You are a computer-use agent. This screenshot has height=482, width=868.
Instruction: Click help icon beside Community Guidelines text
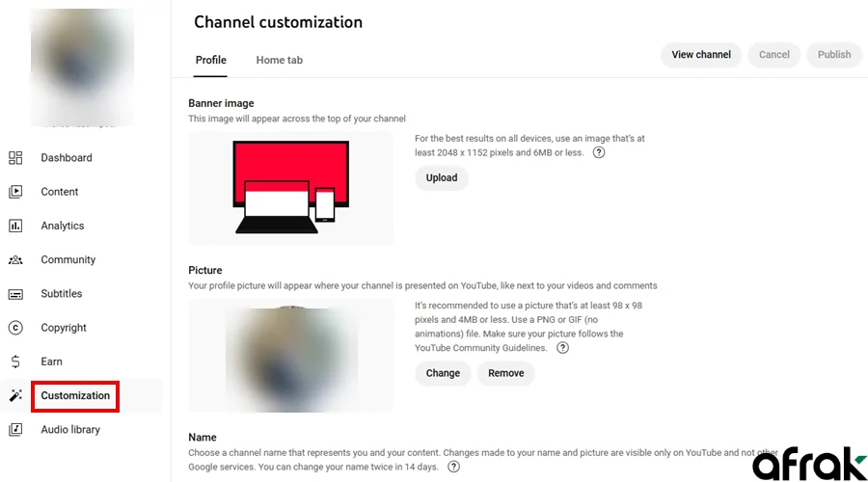(x=563, y=348)
